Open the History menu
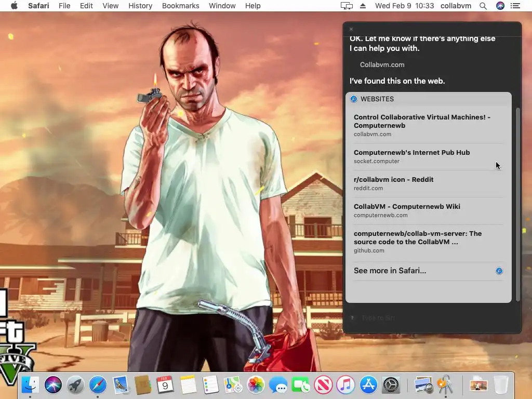 click(x=140, y=6)
